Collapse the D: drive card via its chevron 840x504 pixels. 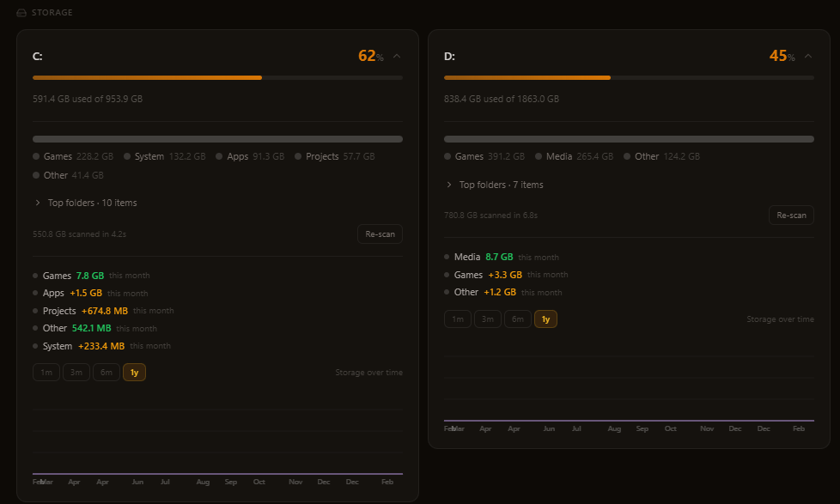807,55
